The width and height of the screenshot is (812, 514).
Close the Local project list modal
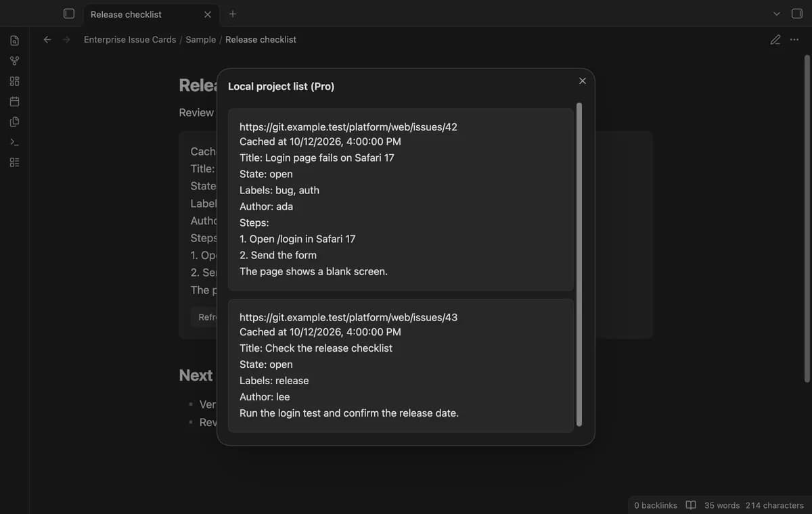click(582, 80)
